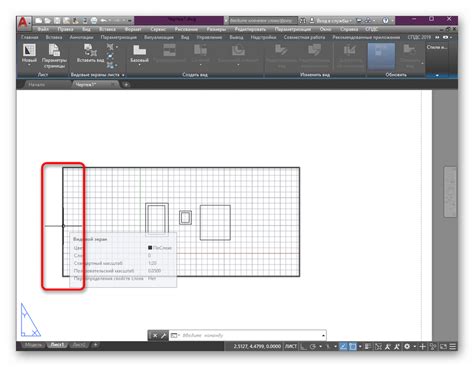Viewport: 474px width, 367px height.
Task: Toggle ribbon visibility eye icon near СПДС 2019
Action: [445, 37]
